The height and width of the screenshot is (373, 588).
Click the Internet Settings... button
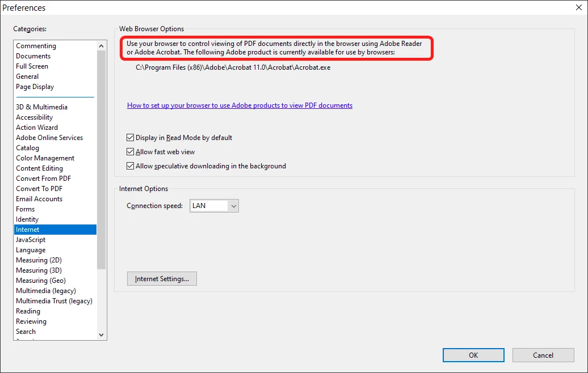(x=162, y=279)
